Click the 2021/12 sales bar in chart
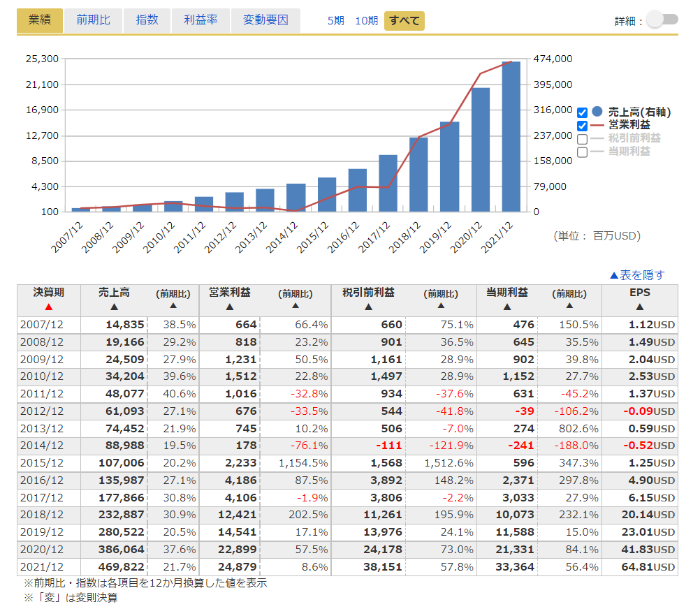 511,136
